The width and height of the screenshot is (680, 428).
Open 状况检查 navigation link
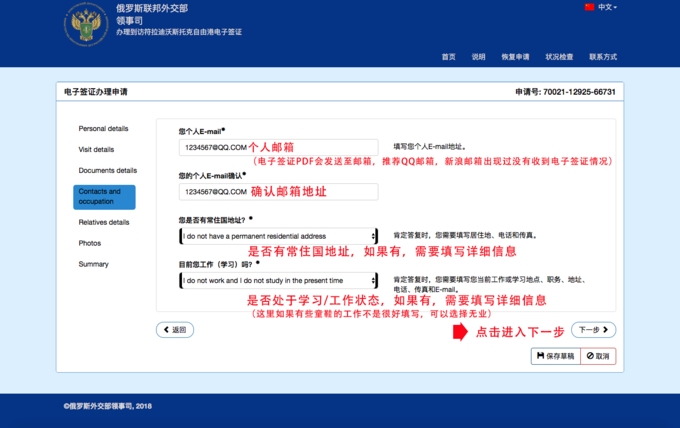[559, 57]
